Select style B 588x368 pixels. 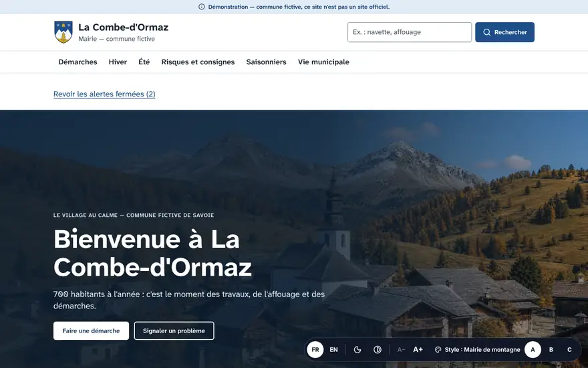tap(551, 349)
